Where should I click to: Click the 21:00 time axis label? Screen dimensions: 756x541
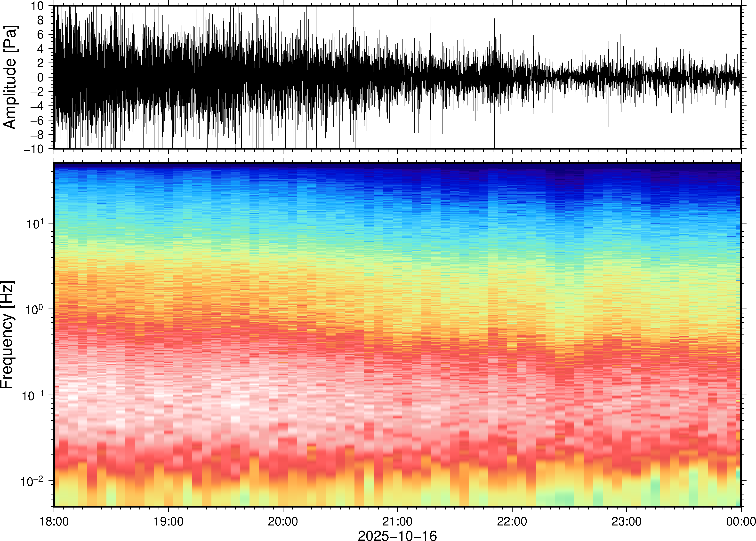coord(397,521)
